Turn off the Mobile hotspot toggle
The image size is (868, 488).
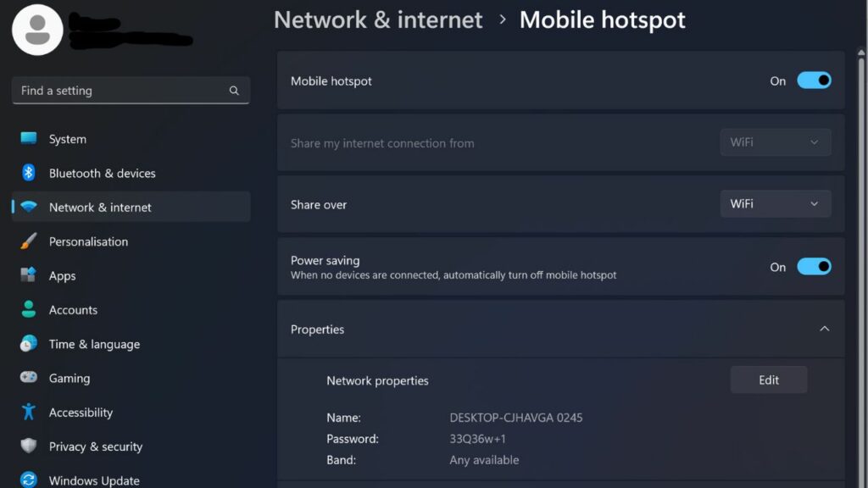click(814, 80)
